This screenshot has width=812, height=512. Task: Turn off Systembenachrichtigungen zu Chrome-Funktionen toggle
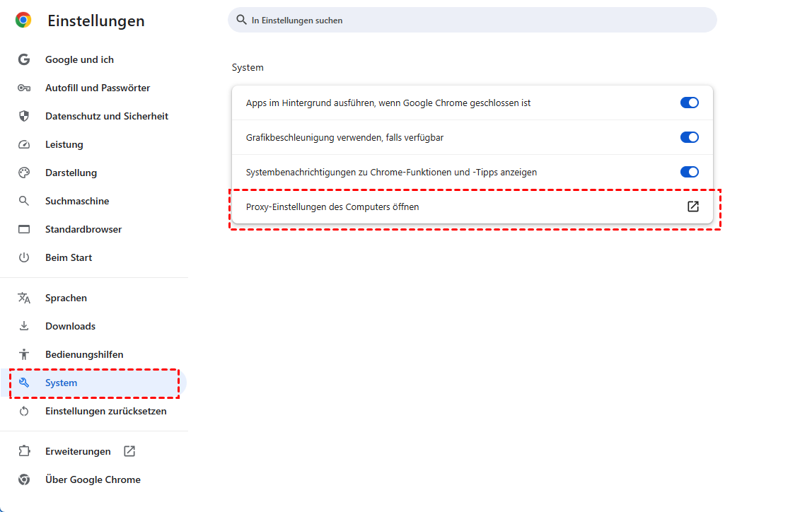(689, 172)
